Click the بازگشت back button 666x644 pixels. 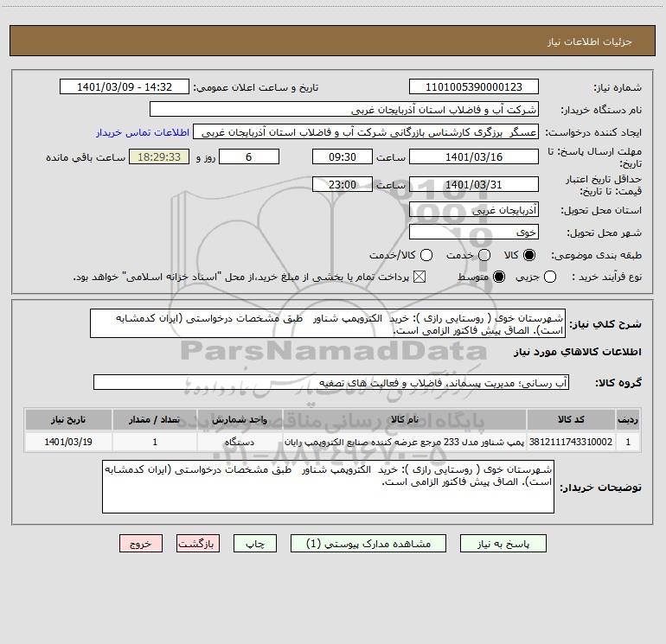click(198, 544)
